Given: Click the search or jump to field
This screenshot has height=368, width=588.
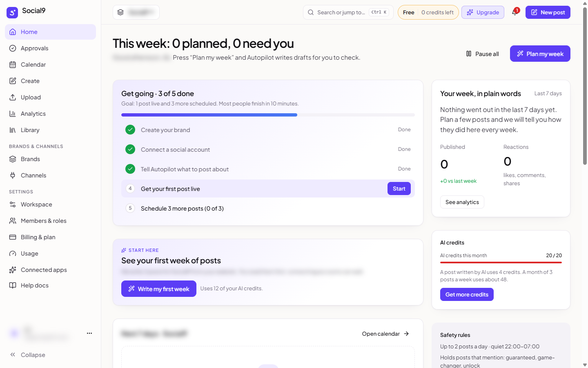Looking at the screenshot, I should coord(348,12).
